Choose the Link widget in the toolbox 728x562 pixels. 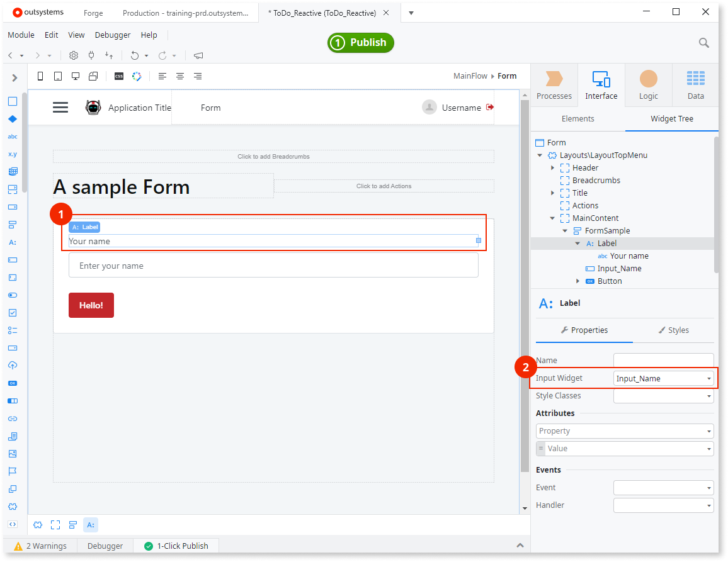point(13,419)
